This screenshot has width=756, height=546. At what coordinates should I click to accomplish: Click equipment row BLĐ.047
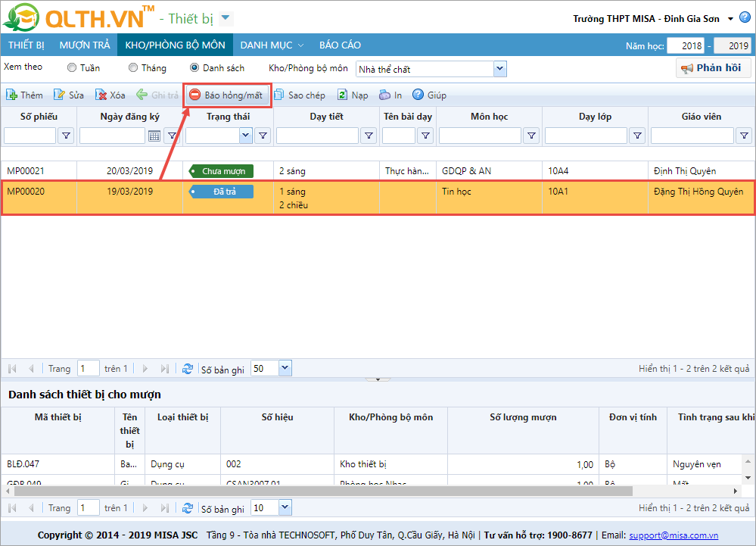pyautogui.click(x=372, y=464)
